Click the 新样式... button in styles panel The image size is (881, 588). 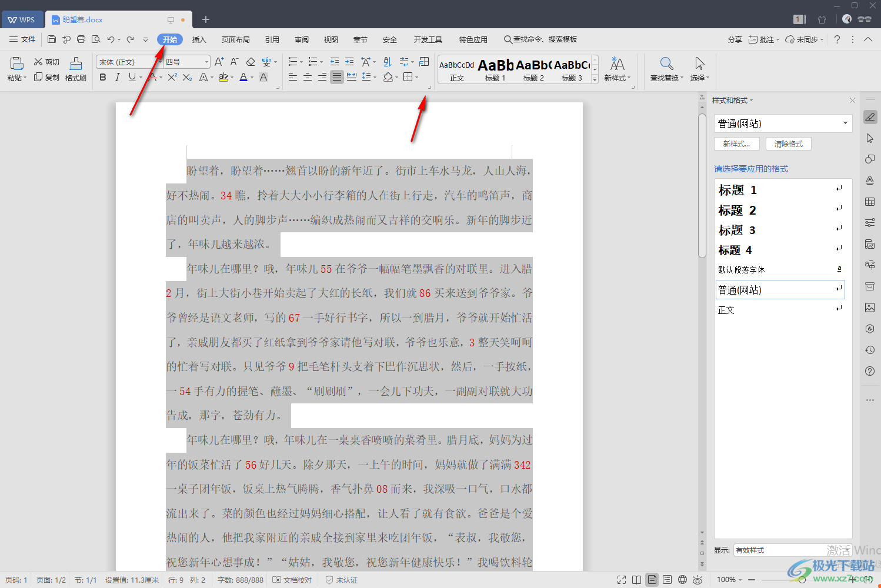point(737,143)
